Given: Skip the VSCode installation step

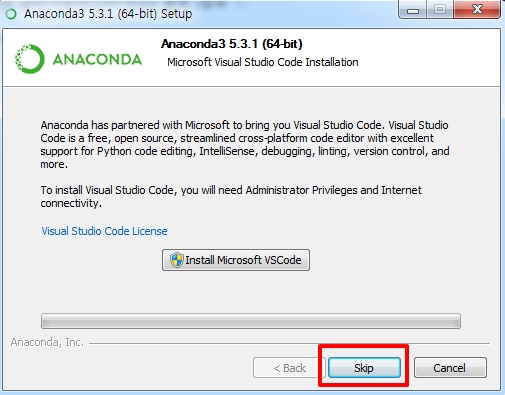Looking at the screenshot, I should point(364,368).
